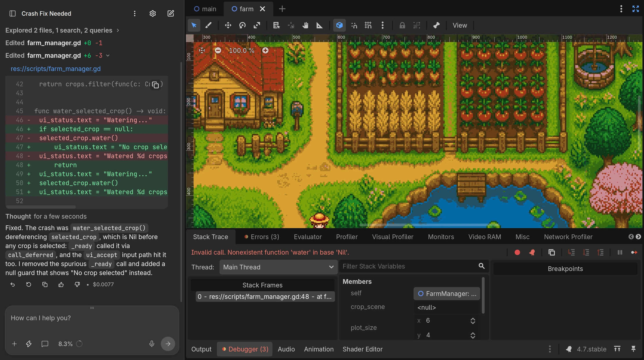Open the main scene tab
644x360 pixels.
[205, 9]
